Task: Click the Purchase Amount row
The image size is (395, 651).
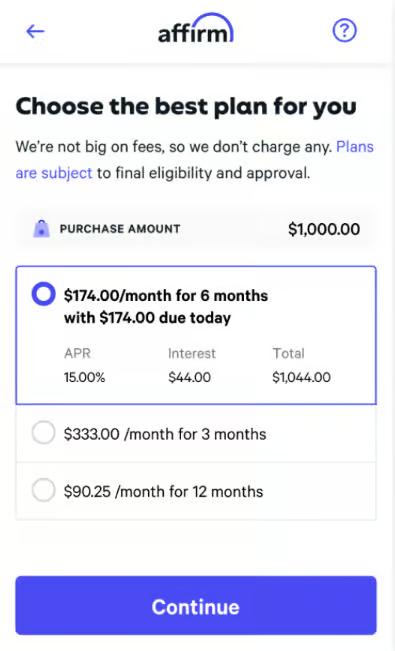Action: point(196,229)
